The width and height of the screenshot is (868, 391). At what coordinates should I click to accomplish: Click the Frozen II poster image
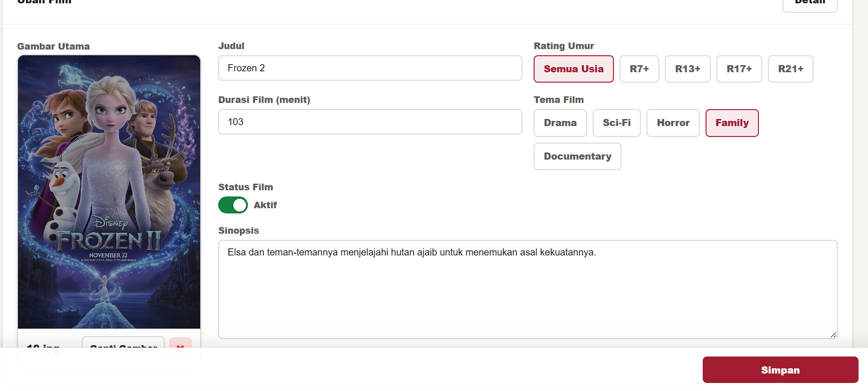tap(109, 192)
